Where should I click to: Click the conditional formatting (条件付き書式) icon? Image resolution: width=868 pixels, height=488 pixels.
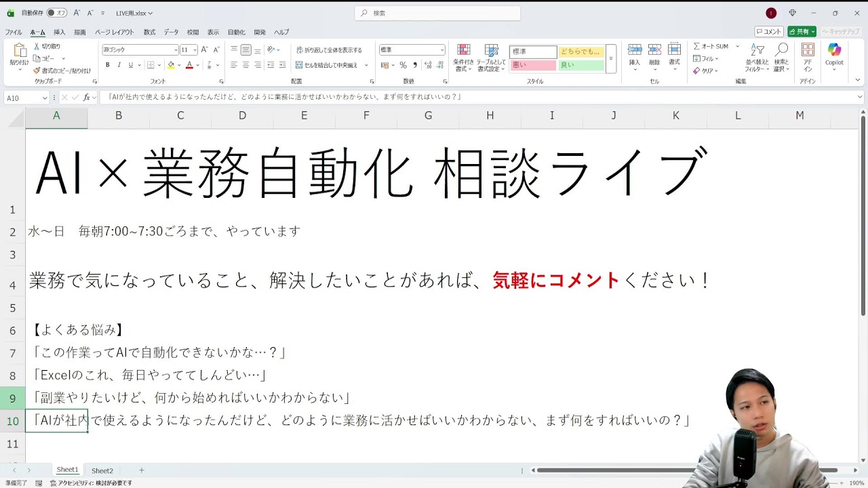pyautogui.click(x=463, y=51)
